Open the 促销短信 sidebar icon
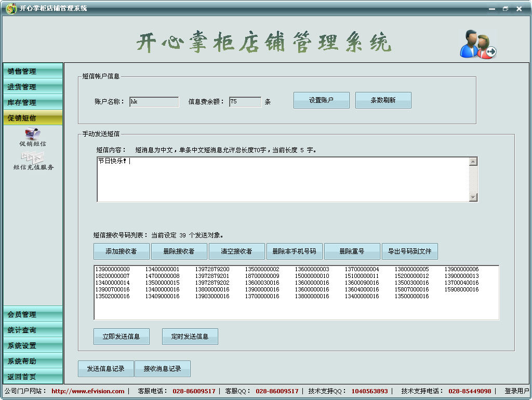This screenshot has width=532, height=400. point(33,138)
